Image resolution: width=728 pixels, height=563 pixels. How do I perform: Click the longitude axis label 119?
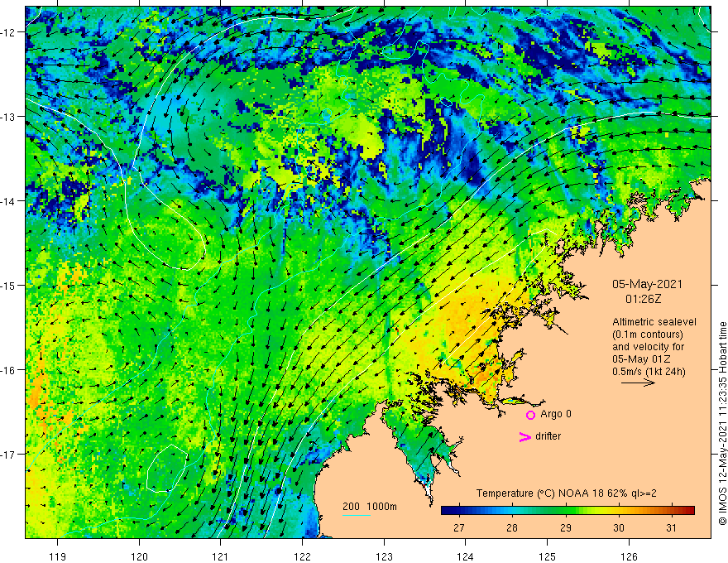tap(58, 556)
